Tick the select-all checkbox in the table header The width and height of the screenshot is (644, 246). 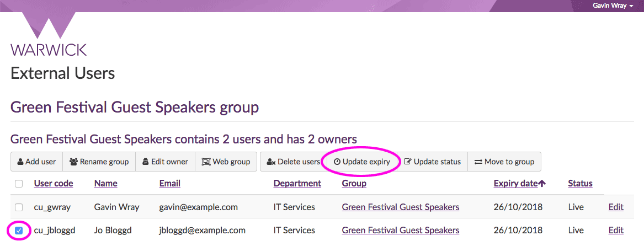[x=19, y=184]
